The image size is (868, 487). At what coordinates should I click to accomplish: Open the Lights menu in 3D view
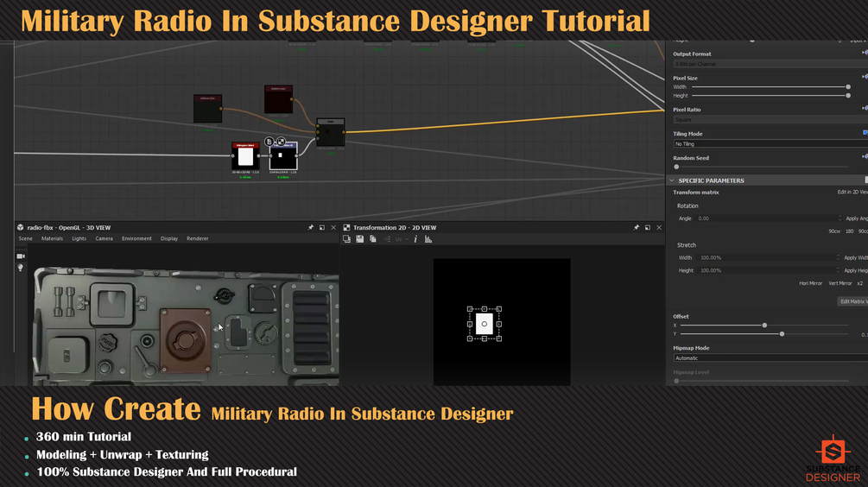(79, 238)
